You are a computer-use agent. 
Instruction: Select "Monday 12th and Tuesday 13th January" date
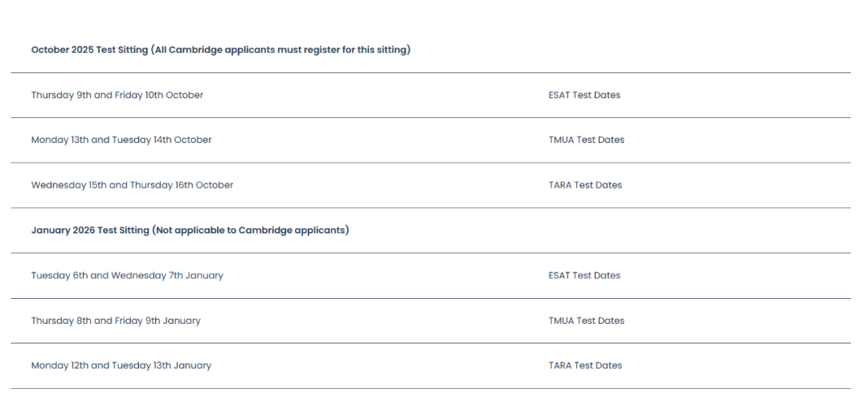pyautogui.click(x=121, y=366)
